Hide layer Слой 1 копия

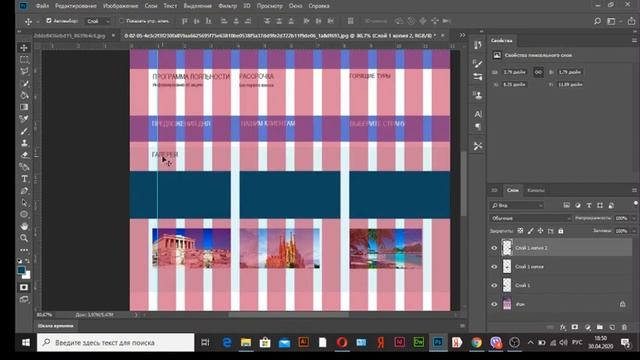494,267
